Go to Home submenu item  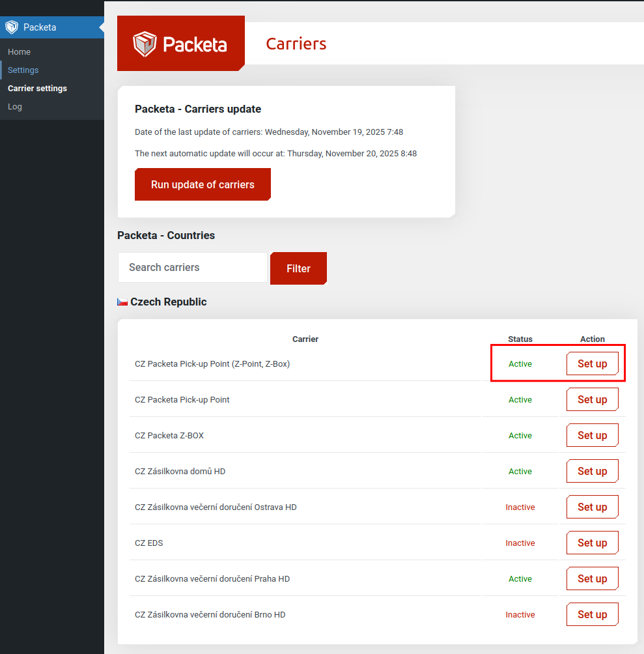point(19,51)
